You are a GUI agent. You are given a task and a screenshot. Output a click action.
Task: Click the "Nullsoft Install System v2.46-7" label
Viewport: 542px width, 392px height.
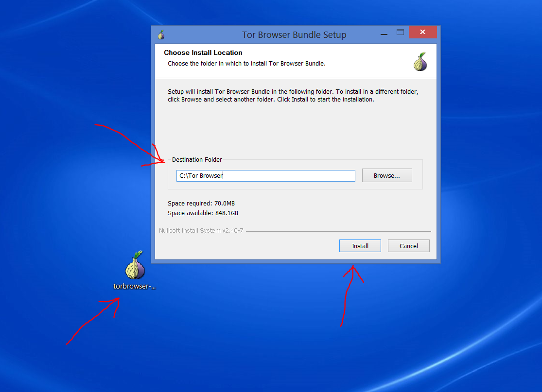tap(201, 230)
